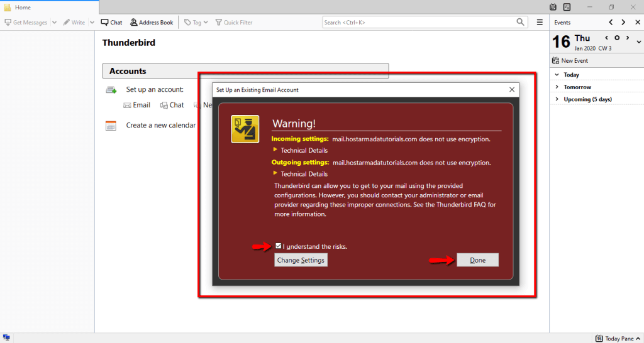Click the Accounts section header
The width and height of the screenshot is (644, 343).
tap(245, 71)
